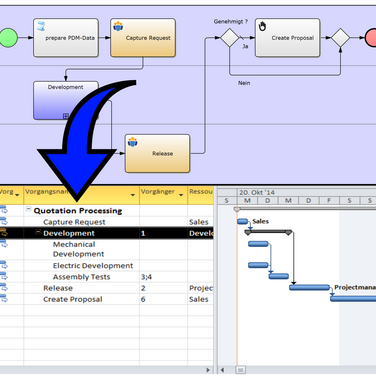
Task: Select the Ressou column header
Action: coord(201,195)
